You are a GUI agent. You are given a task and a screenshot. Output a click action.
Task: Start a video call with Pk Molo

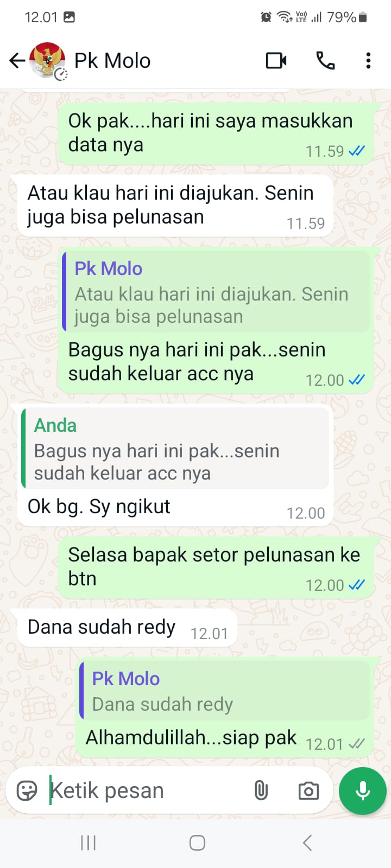(x=276, y=60)
